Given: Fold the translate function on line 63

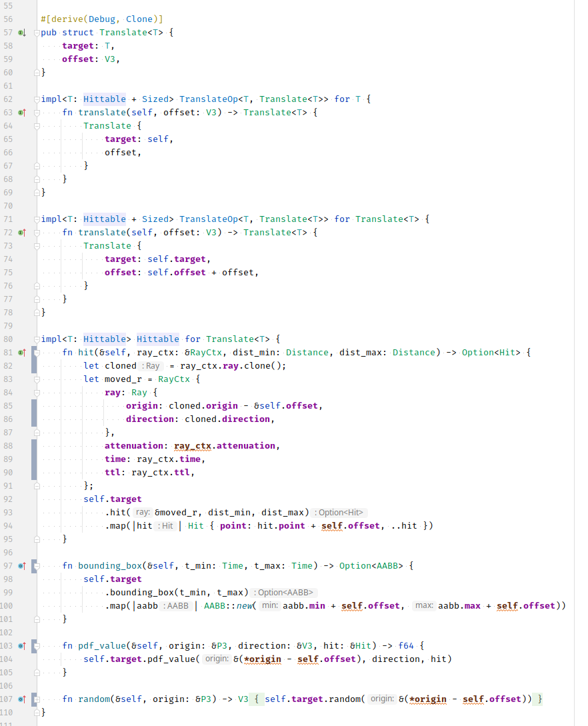Looking at the screenshot, I should tap(37, 113).
